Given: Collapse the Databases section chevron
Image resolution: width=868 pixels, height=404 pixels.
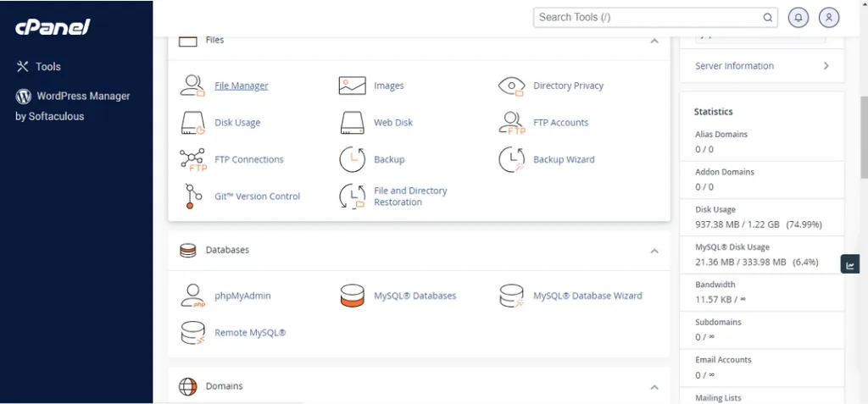Looking at the screenshot, I should [654, 251].
